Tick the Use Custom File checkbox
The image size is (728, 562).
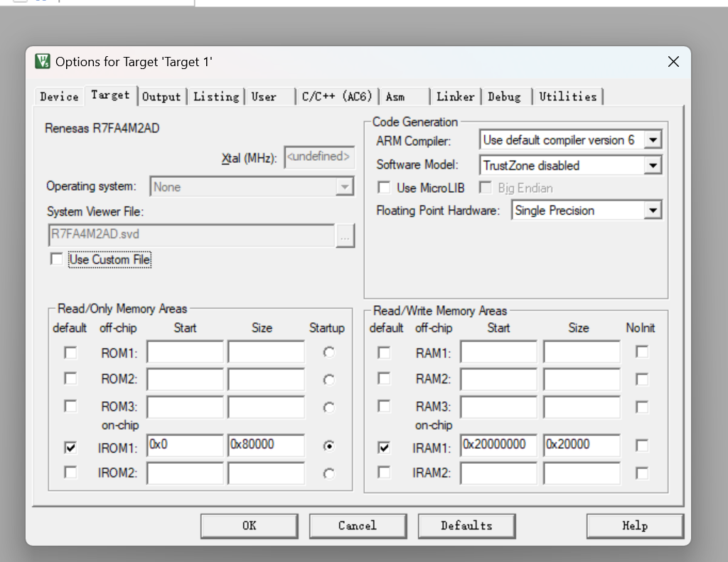(x=57, y=259)
